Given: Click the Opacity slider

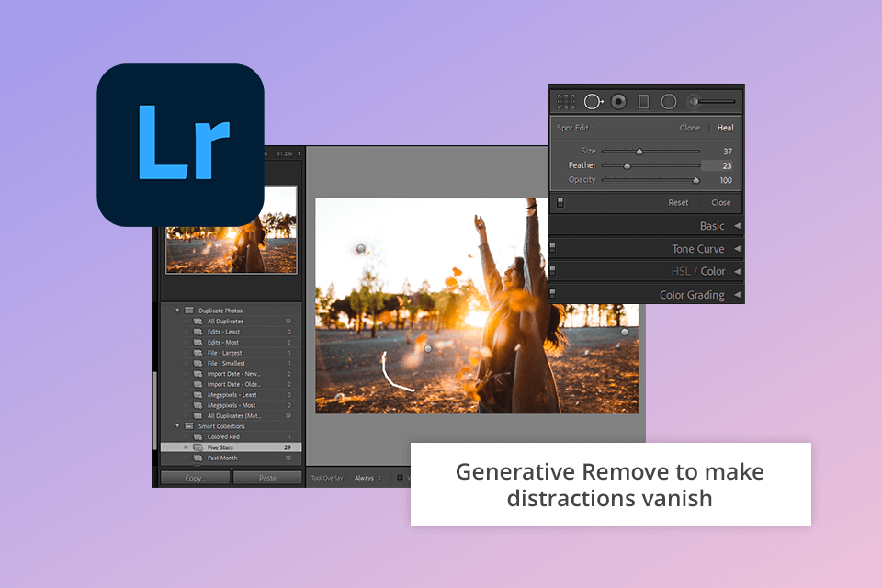Looking at the screenshot, I should [x=650, y=180].
